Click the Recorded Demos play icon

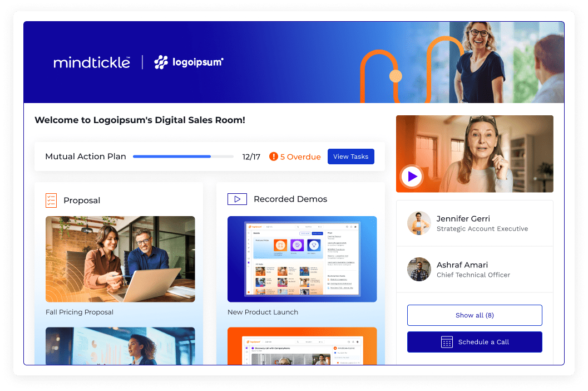(237, 199)
